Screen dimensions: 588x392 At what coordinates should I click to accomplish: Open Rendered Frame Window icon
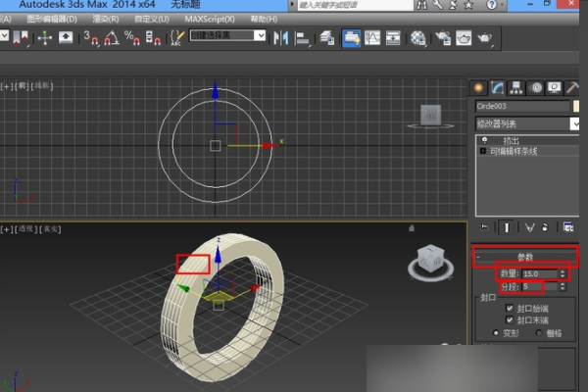click(464, 38)
